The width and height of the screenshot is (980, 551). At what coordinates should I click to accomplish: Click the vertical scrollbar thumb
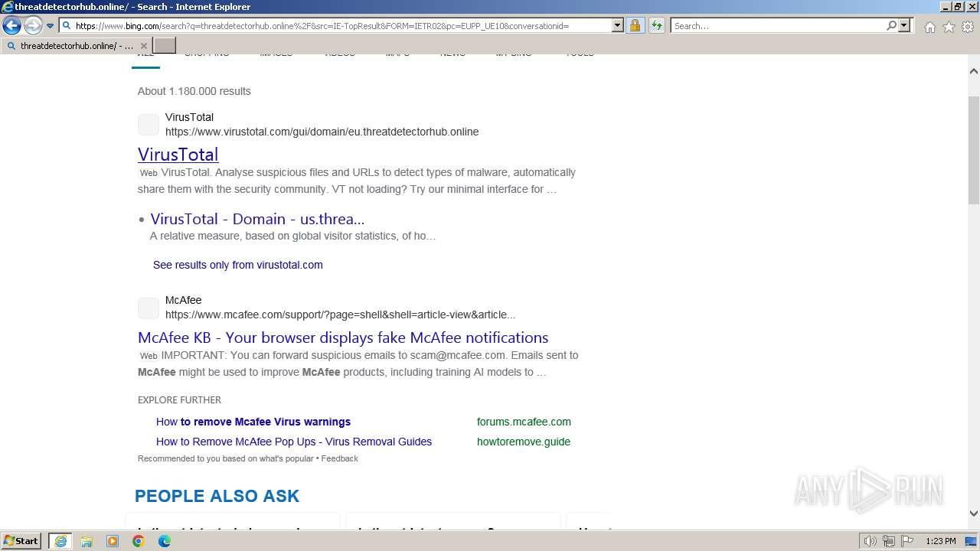[973, 150]
